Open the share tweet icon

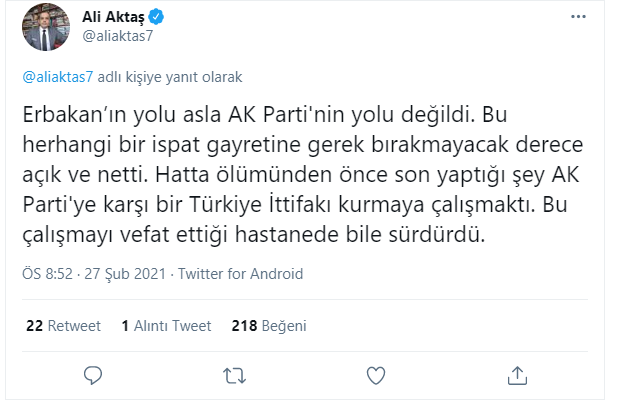click(x=517, y=376)
